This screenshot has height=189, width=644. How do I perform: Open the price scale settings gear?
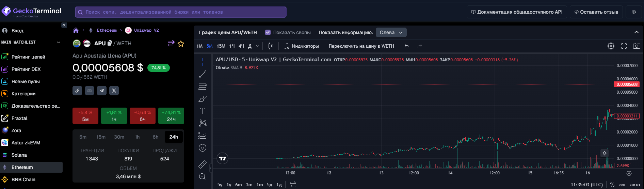pos(629,173)
